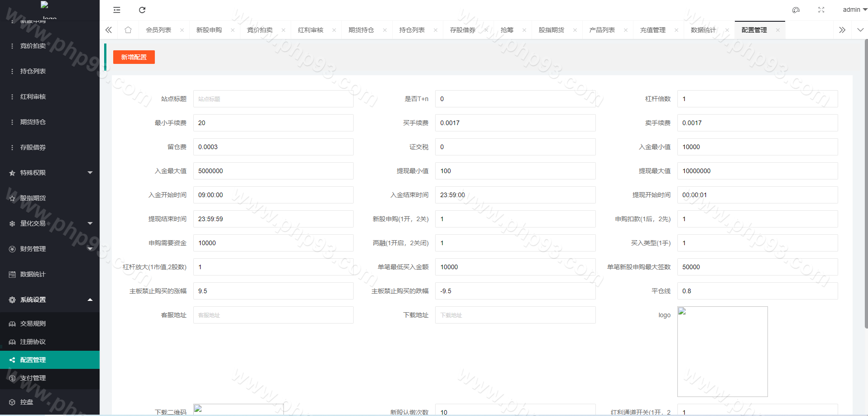The image size is (868, 416).
Task: Go to the home tab icon
Action: (128, 30)
